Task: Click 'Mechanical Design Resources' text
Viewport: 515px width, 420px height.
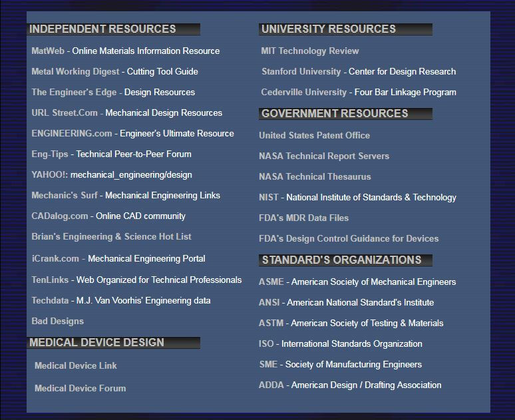Action: click(x=164, y=113)
